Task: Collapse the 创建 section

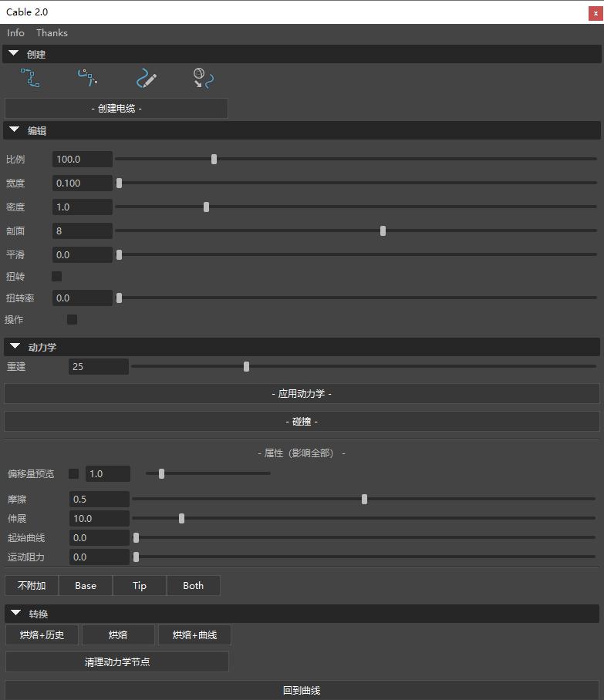Action: point(15,54)
